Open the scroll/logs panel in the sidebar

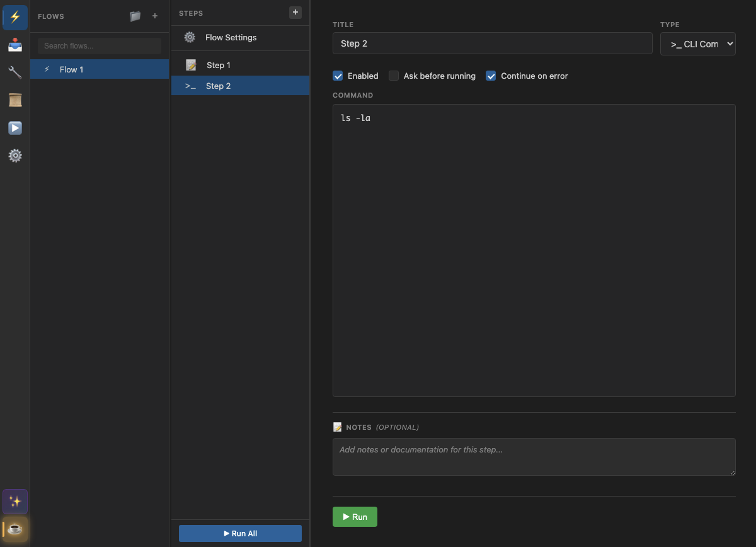click(x=14, y=100)
